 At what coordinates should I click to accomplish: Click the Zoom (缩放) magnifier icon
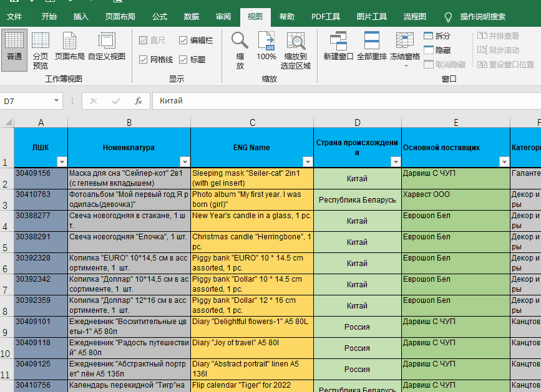pyautogui.click(x=240, y=49)
